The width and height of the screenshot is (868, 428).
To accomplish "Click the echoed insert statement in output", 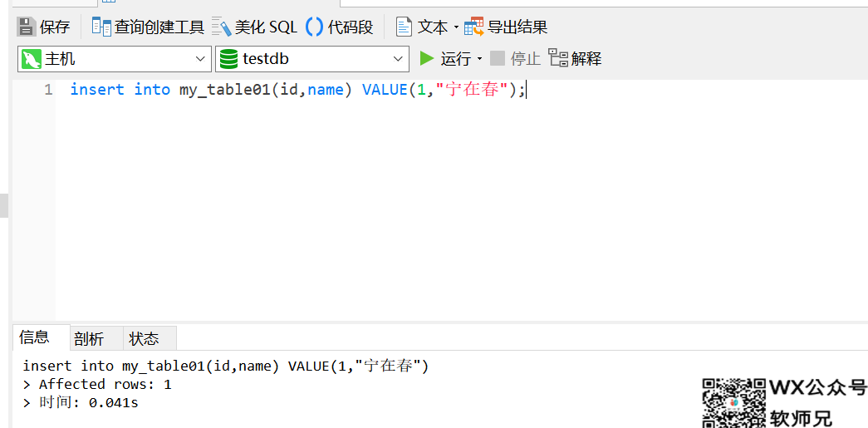I will point(226,366).
